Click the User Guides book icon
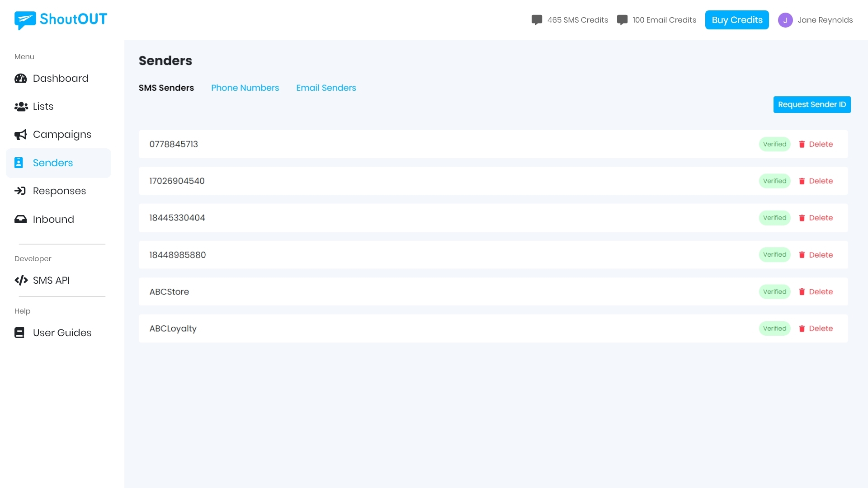 [19, 333]
